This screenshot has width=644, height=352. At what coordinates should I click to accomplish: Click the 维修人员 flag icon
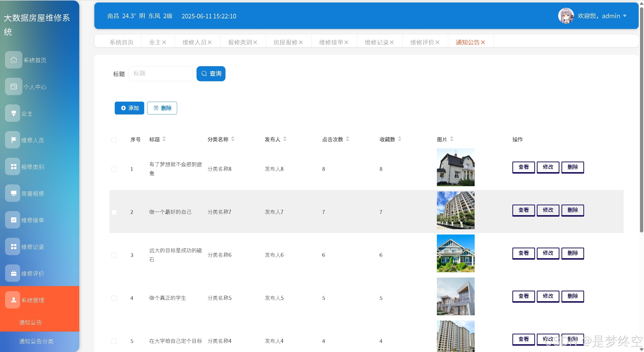pos(14,140)
